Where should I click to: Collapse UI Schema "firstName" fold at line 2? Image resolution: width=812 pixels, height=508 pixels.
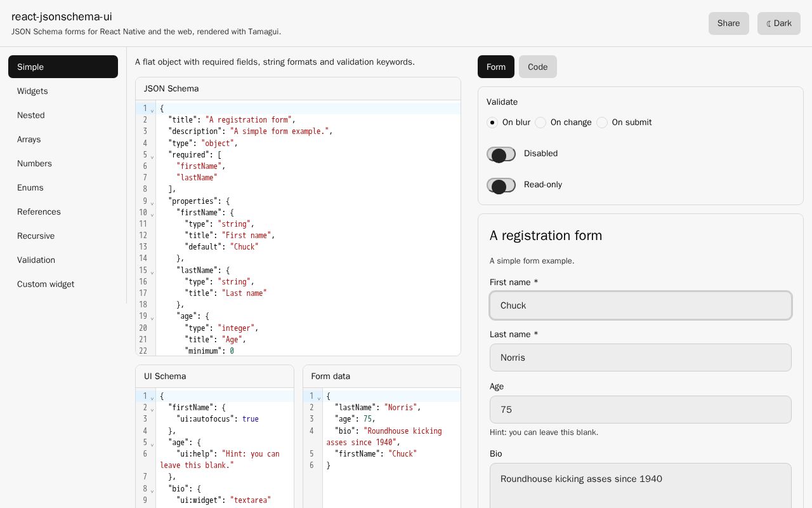(x=152, y=408)
